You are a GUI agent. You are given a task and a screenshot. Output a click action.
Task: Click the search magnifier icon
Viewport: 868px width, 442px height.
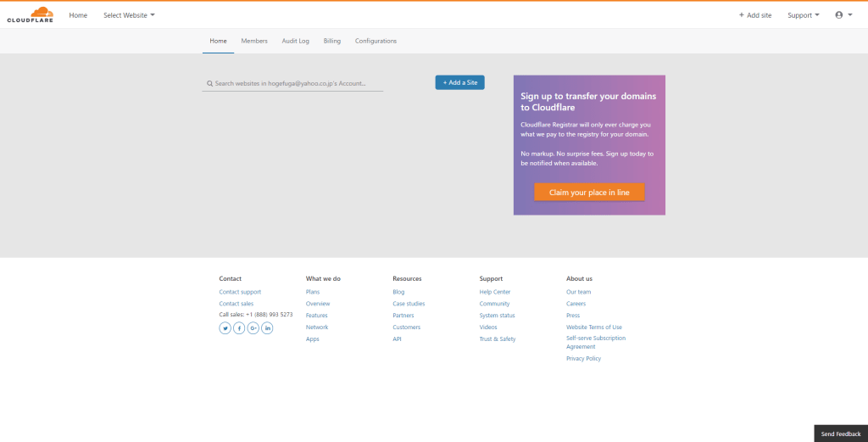coord(210,84)
